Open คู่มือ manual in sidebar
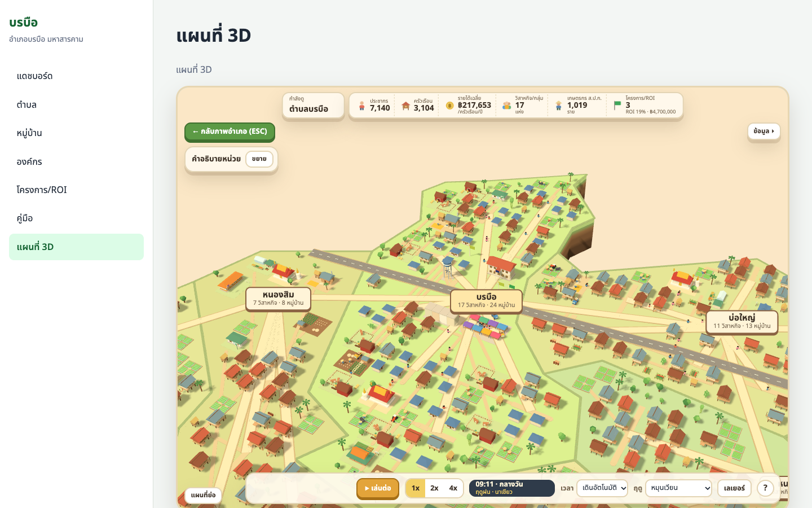The height and width of the screenshot is (508, 812). tap(77, 218)
